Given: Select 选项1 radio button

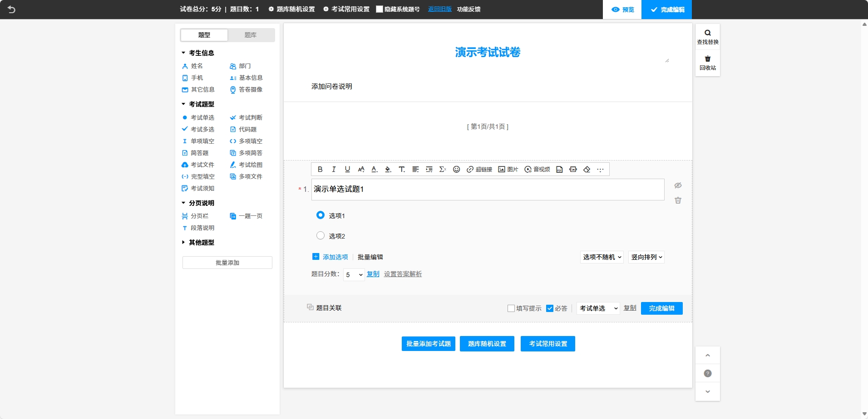Looking at the screenshot, I should point(321,215).
